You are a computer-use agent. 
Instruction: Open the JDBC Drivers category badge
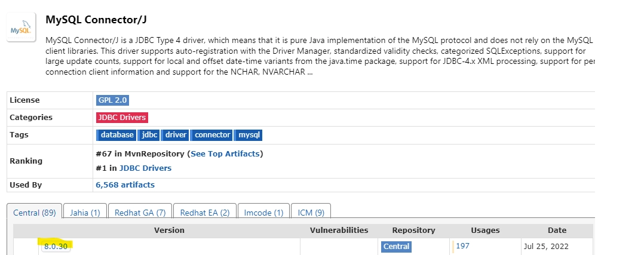click(122, 118)
